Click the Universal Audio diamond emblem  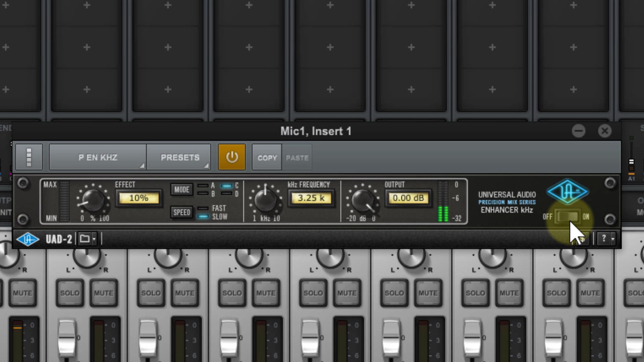[x=567, y=191]
